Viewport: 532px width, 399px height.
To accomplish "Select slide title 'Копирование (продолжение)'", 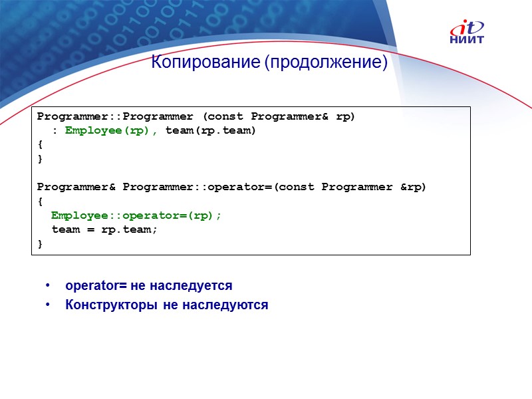I will (x=269, y=62).
